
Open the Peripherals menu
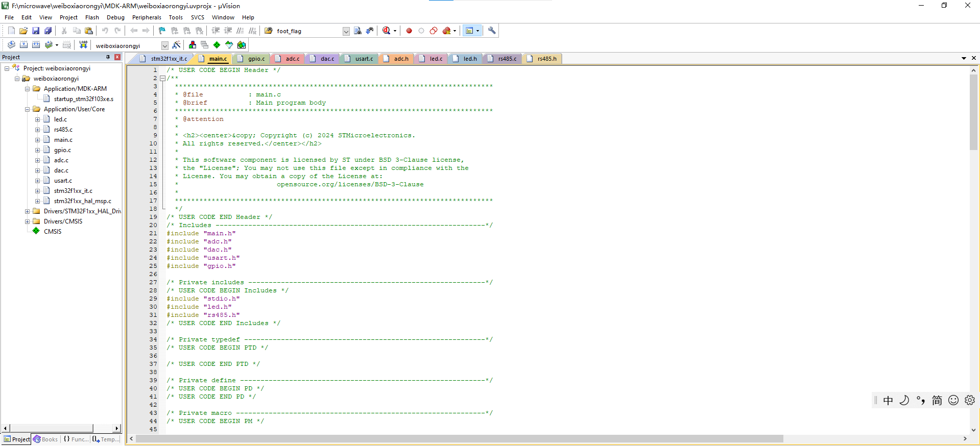(147, 17)
